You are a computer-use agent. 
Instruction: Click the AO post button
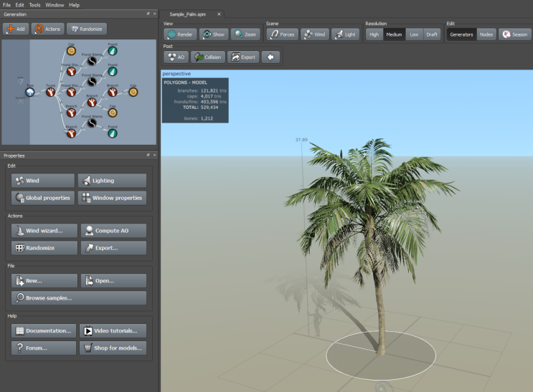tap(176, 57)
